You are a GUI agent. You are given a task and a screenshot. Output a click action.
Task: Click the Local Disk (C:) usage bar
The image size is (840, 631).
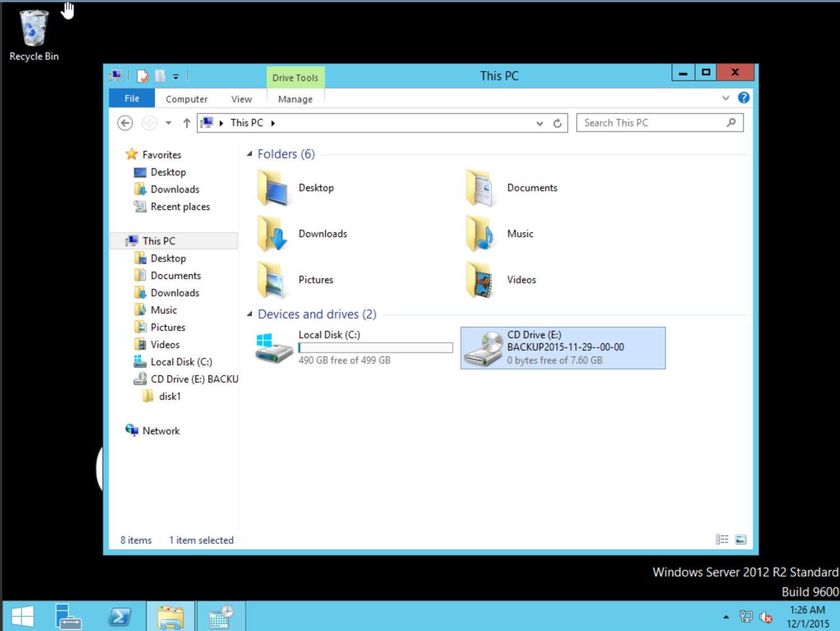375,348
